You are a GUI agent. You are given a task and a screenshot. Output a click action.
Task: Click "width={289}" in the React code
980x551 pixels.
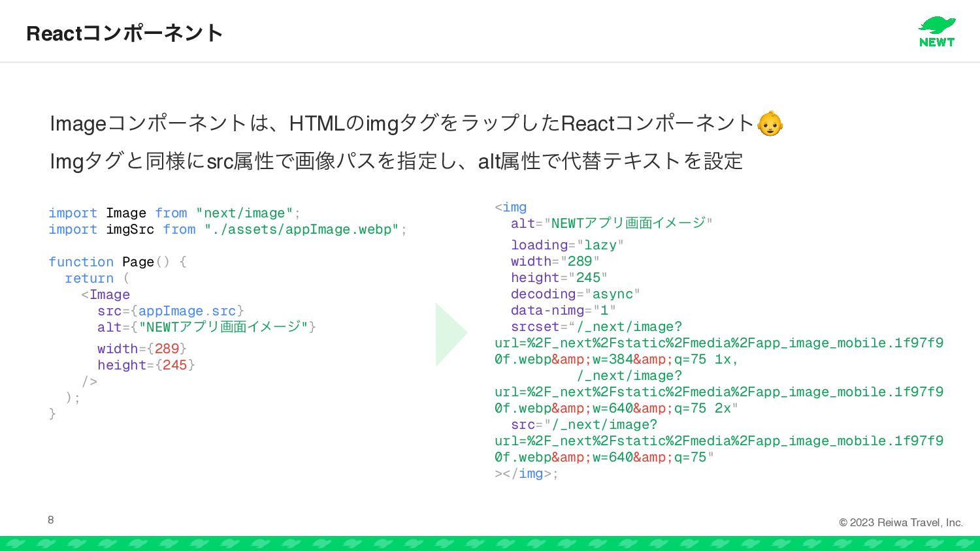click(142, 349)
